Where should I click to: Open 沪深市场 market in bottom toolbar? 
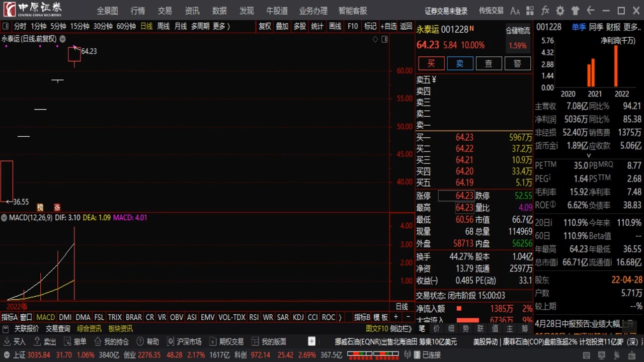(x=184, y=341)
